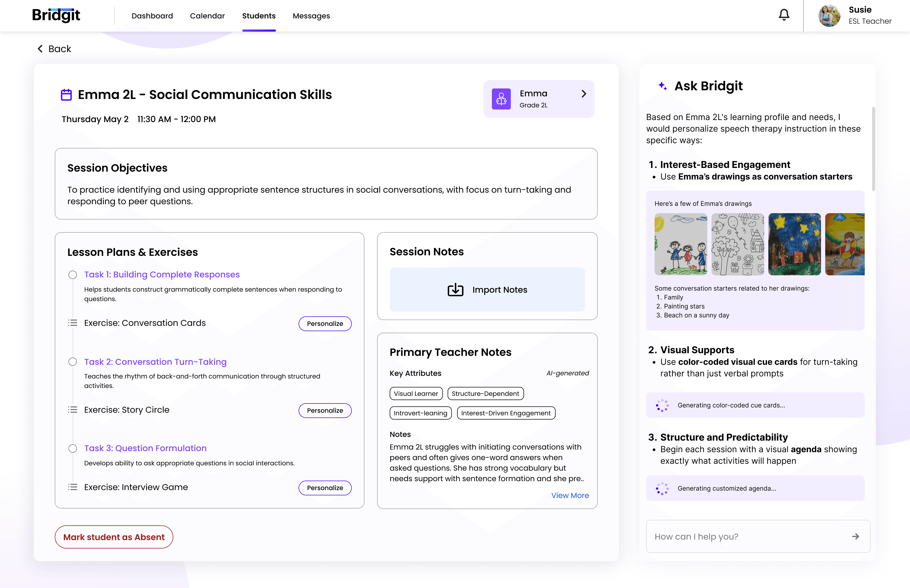Click View More in teacher notes
This screenshot has width=910, height=588.
[x=570, y=496]
